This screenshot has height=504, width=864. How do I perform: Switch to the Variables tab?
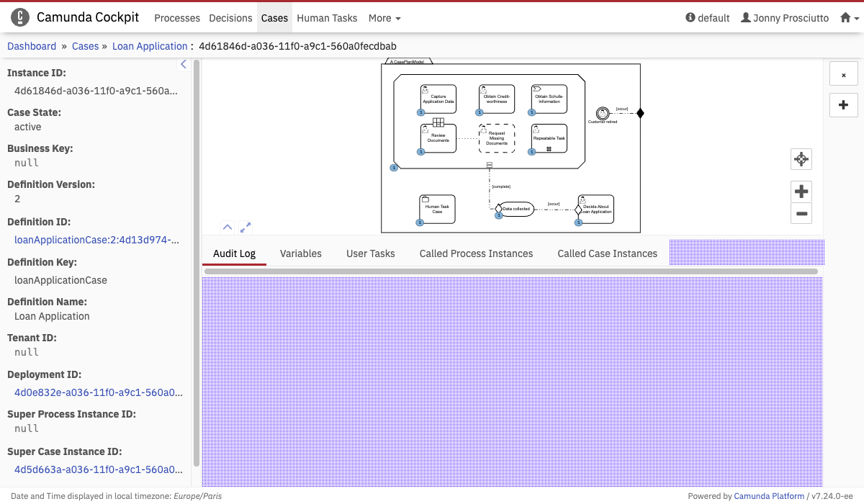pyautogui.click(x=300, y=253)
